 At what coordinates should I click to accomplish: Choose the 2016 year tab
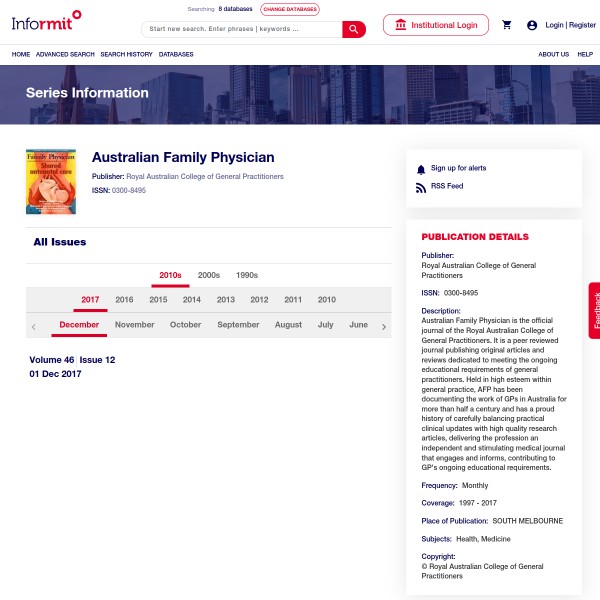124,300
